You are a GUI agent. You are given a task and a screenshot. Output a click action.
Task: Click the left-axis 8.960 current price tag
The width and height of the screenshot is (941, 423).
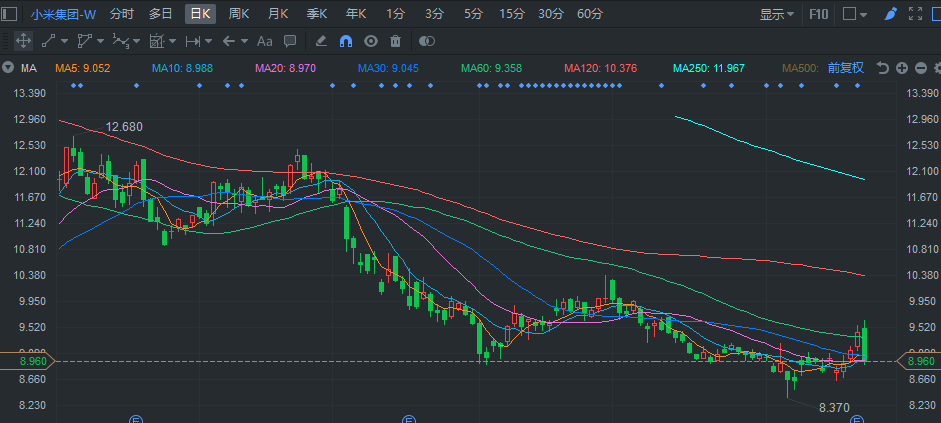pos(28,361)
